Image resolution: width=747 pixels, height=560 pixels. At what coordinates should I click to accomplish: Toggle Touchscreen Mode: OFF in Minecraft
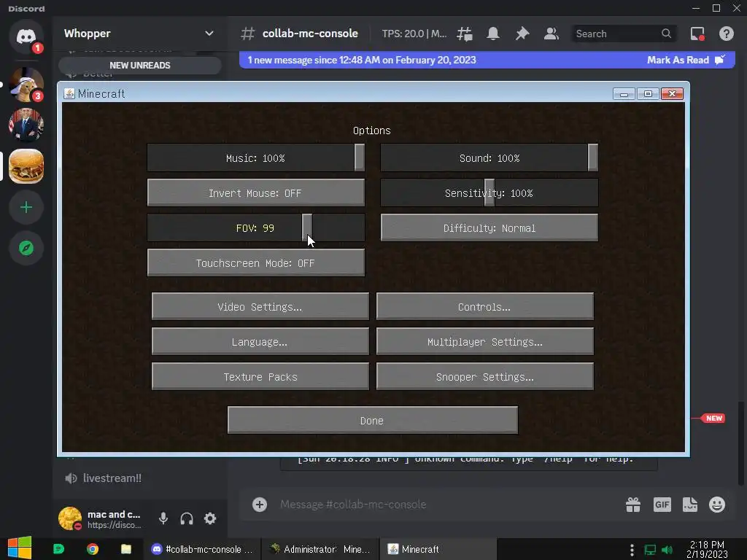(x=256, y=262)
